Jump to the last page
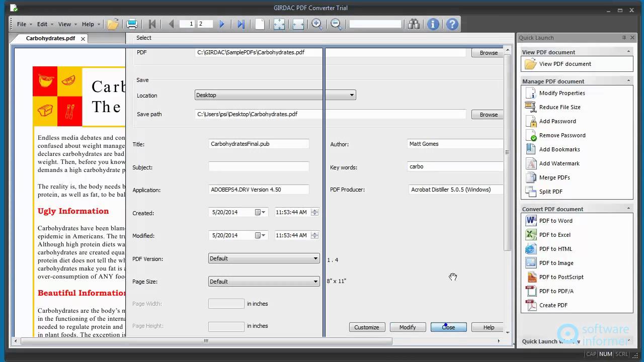 (241, 24)
